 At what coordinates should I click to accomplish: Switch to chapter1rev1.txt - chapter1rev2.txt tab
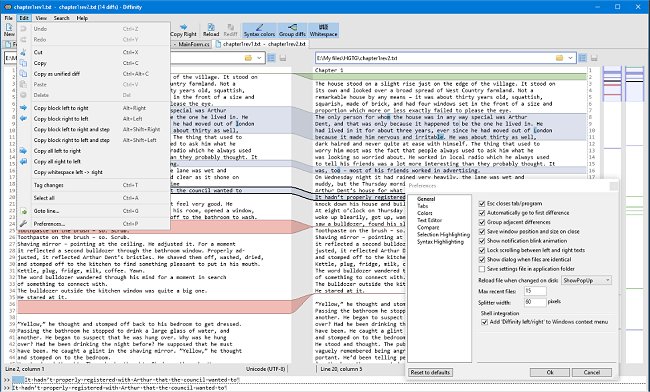coord(260,44)
